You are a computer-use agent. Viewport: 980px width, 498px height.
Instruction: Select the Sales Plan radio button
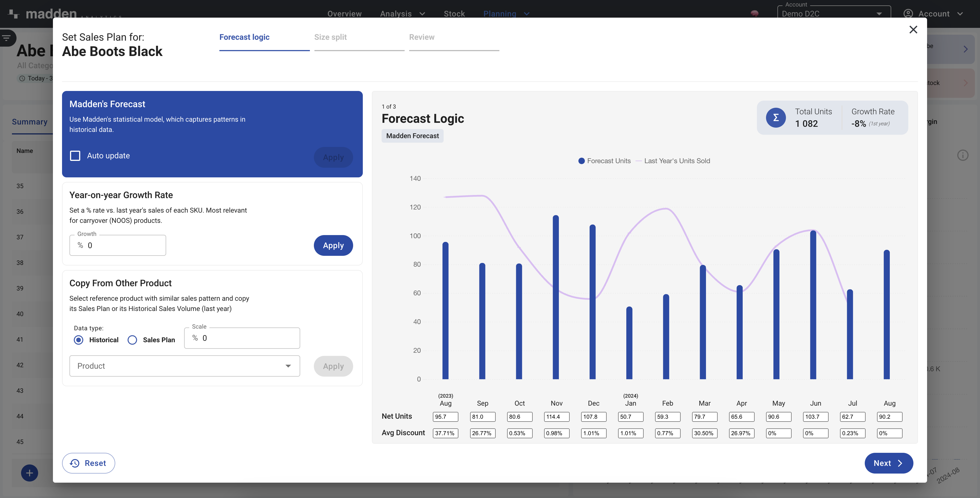(x=132, y=340)
